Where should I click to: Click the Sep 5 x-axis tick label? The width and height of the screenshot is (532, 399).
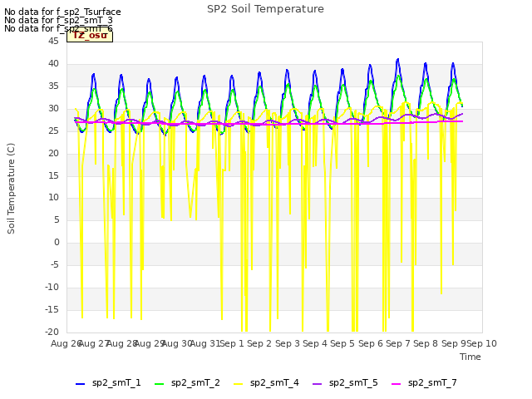342,343
